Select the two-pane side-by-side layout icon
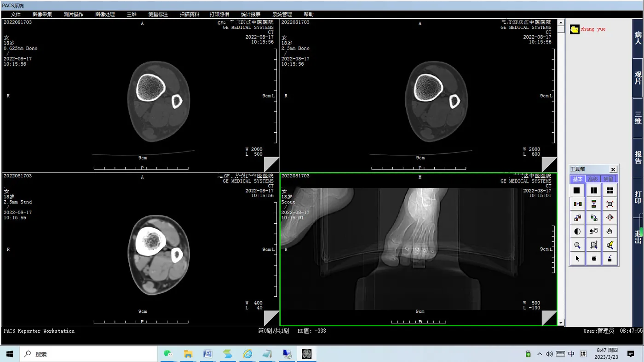Image resolution: width=644 pixels, height=362 pixels. pyautogui.click(x=593, y=190)
